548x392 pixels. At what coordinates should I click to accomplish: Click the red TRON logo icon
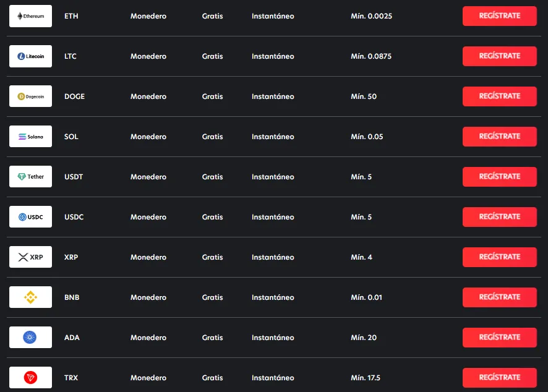(30, 378)
